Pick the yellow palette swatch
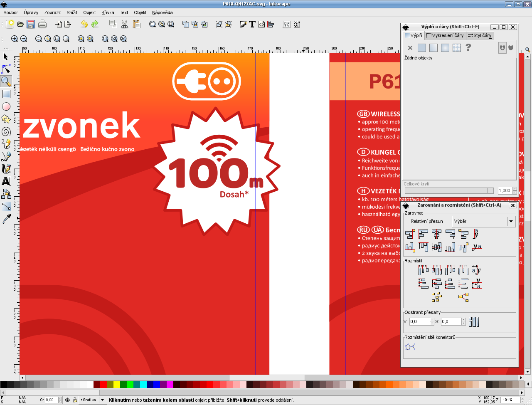Screen dimensions: 532x405 117,385
